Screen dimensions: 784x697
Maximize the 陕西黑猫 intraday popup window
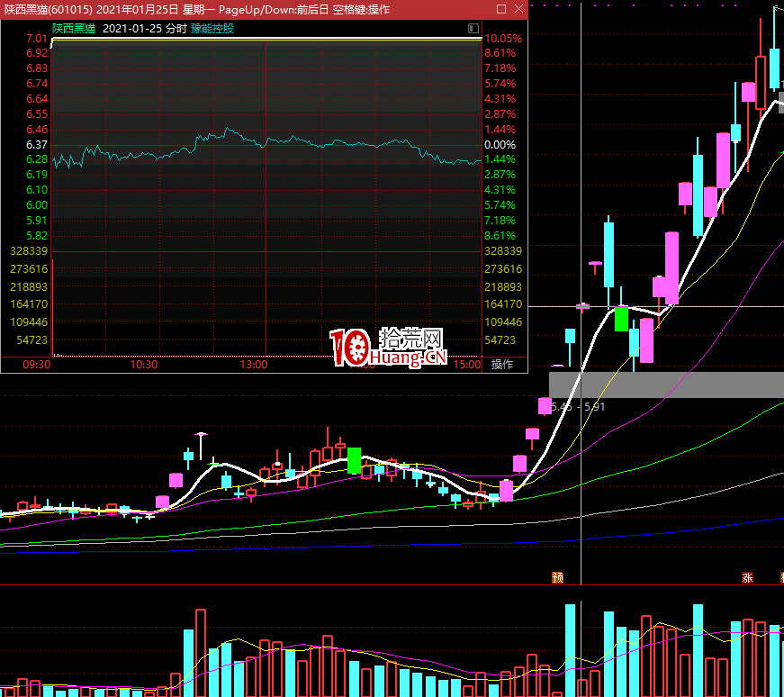pyautogui.click(x=500, y=9)
